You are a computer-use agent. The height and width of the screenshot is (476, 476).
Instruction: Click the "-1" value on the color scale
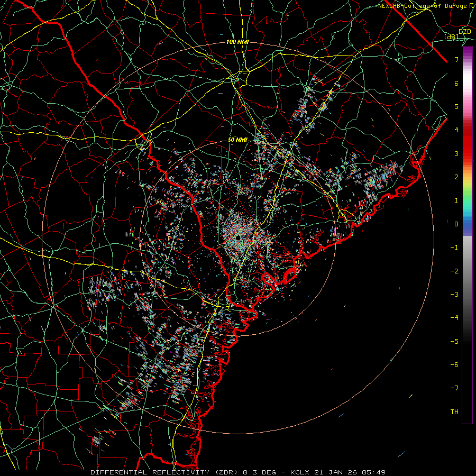[x=454, y=248]
